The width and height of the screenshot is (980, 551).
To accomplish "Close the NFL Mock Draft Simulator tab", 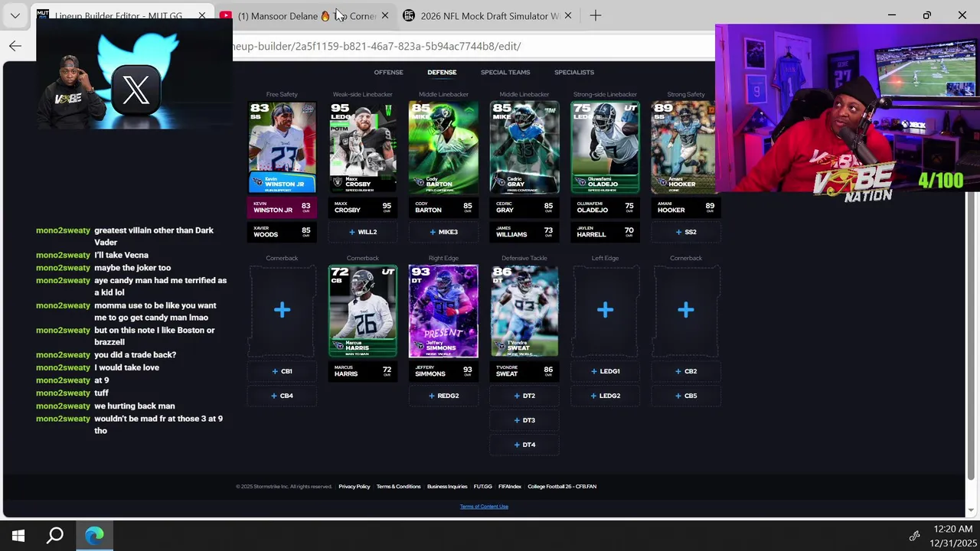I will pos(568,15).
